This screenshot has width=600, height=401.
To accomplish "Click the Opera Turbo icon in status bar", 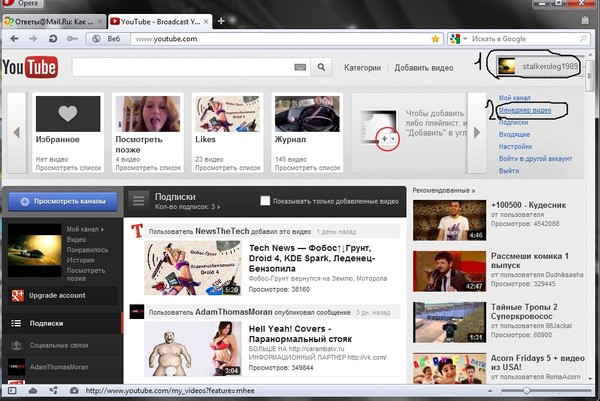I will [x=74, y=391].
